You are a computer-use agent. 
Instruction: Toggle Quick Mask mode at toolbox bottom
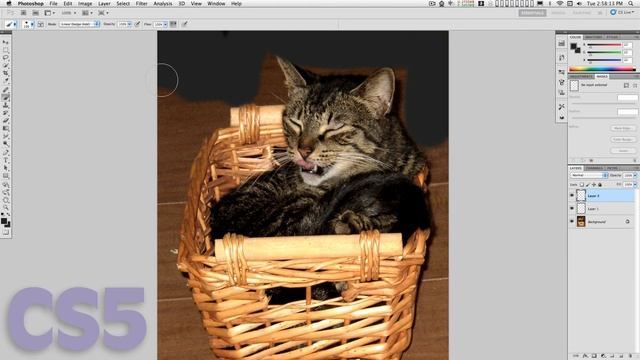pos(6,233)
